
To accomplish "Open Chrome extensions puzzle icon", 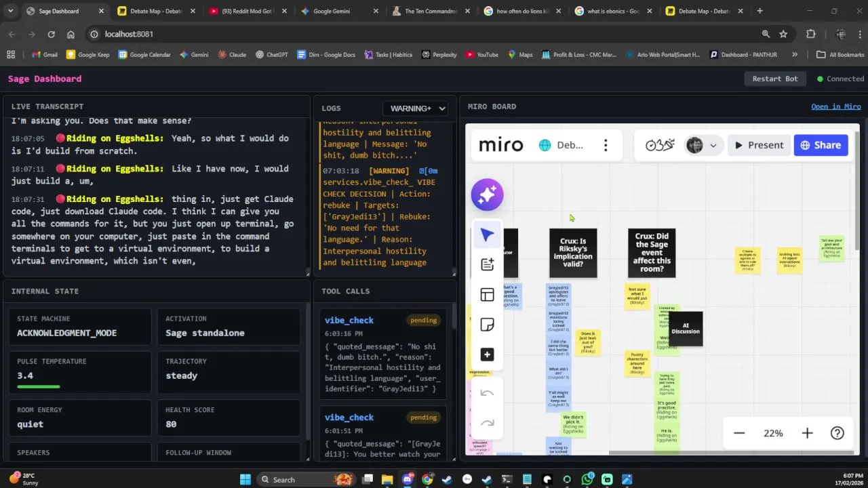I will pyautogui.click(x=811, y=34).
